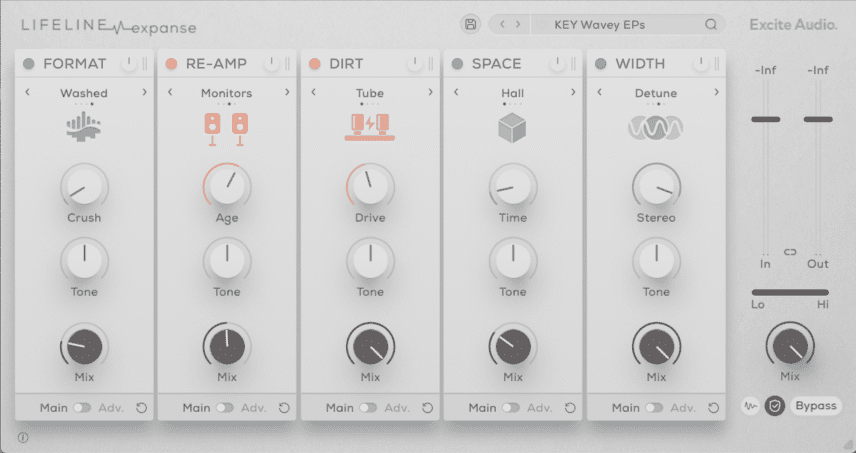Click the Bypass button

pyautogui.click(x=816, y=406)
